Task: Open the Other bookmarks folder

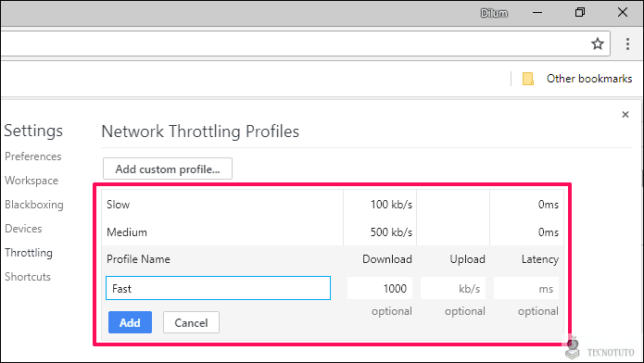Action: click(577, 79)
